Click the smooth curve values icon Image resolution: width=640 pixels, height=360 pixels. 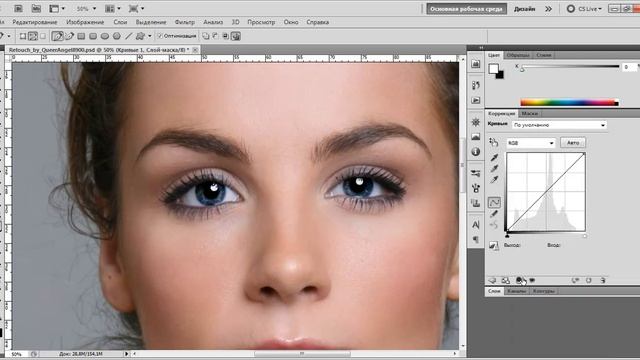(494, 224)
